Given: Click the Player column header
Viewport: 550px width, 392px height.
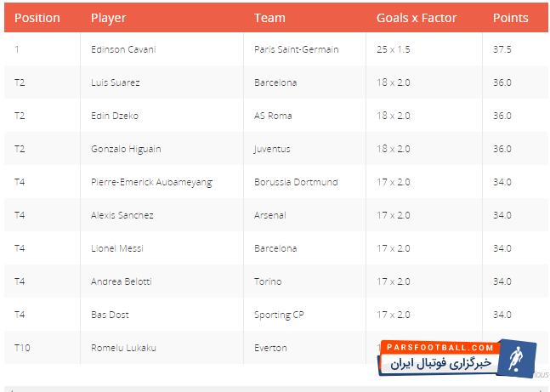Looking at the screenshot, I should (108, 18).
